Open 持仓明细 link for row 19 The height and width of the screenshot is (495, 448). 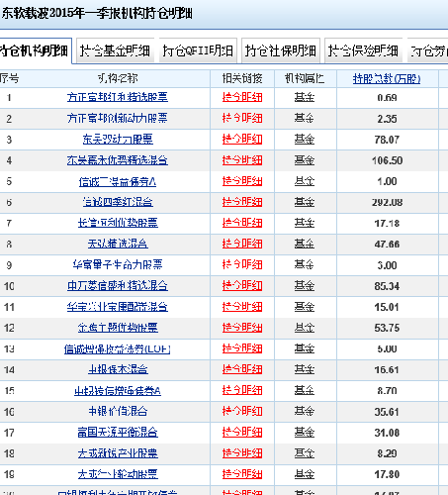coord(242,474)
